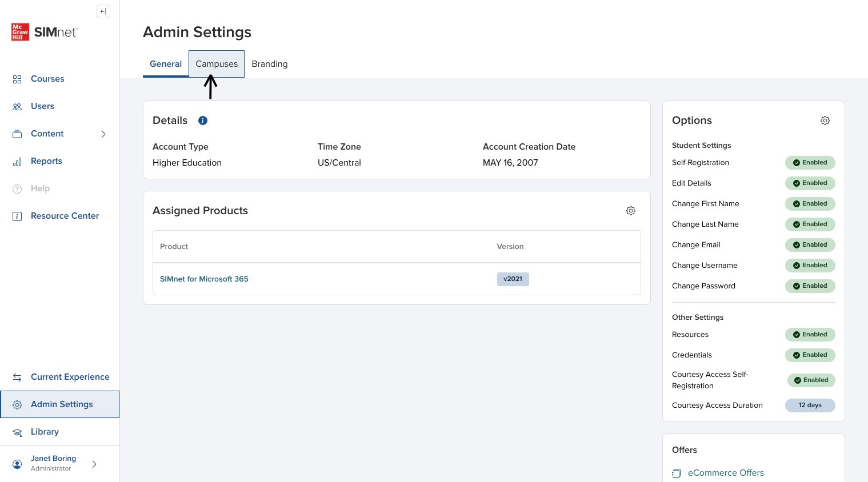The image size is (868, 482).
Task: Collapse the sidebar with the arrow icon
Action: click(103, 11)
